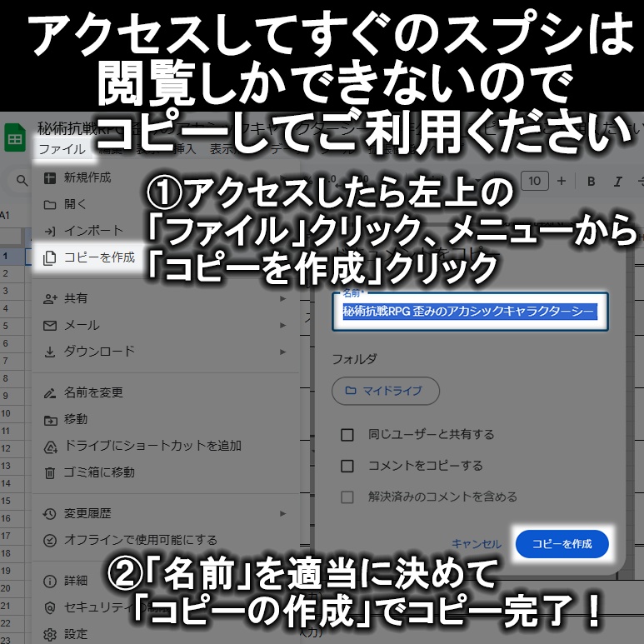Click the A1 name box
The width and height of the screenshot is (644, 644).
pos(5,215)
